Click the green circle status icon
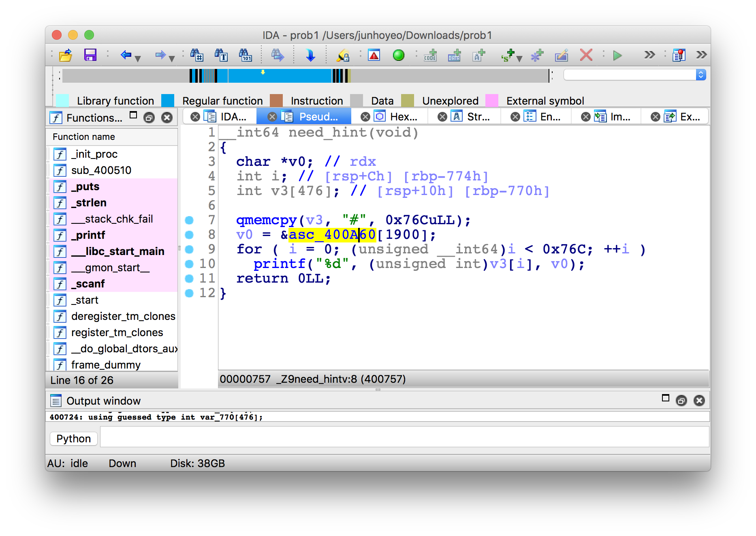 click(x=399, y=55)
